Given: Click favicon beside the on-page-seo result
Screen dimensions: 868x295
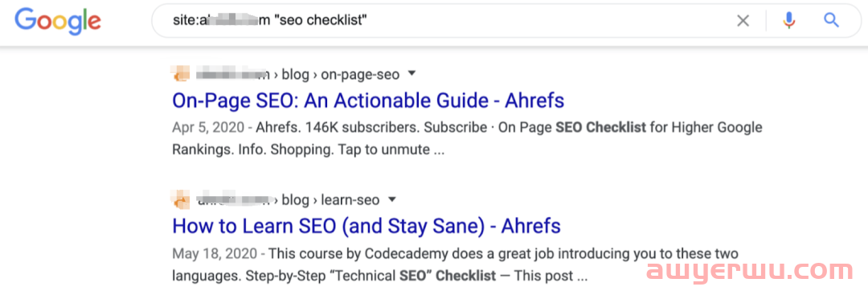Looking at the screenshot, I should click(x=181, y=74).
